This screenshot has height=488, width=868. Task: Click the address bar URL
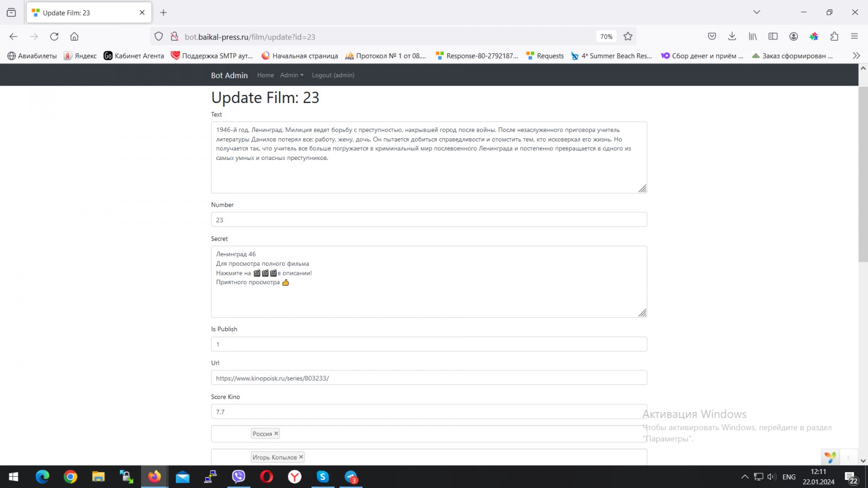point(250,37)
